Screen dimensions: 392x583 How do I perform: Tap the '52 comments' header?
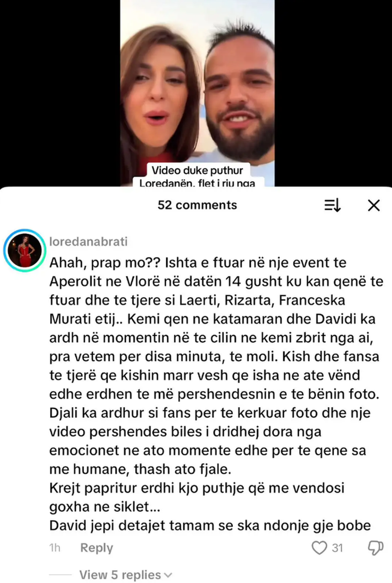[197, 205]
